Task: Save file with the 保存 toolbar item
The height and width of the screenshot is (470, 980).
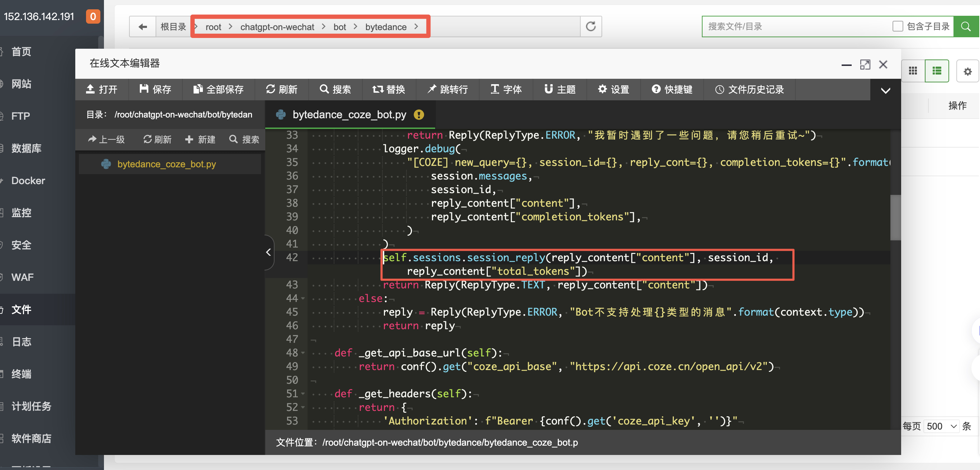Action: (155, 89)
